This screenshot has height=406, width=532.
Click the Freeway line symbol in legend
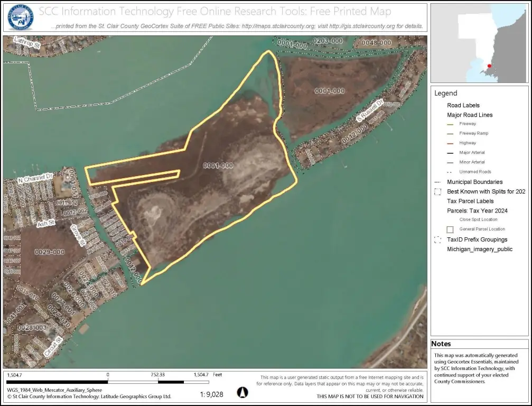[450, 124]
